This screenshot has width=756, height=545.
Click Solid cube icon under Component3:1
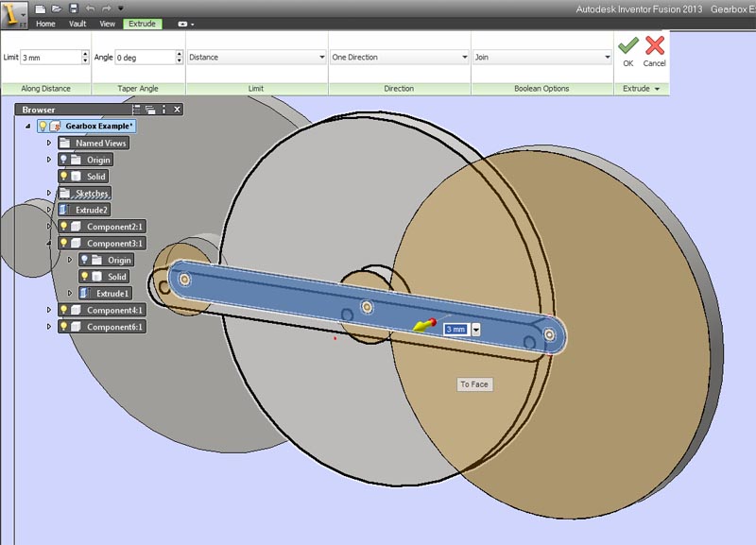click(x=96, y=277)
